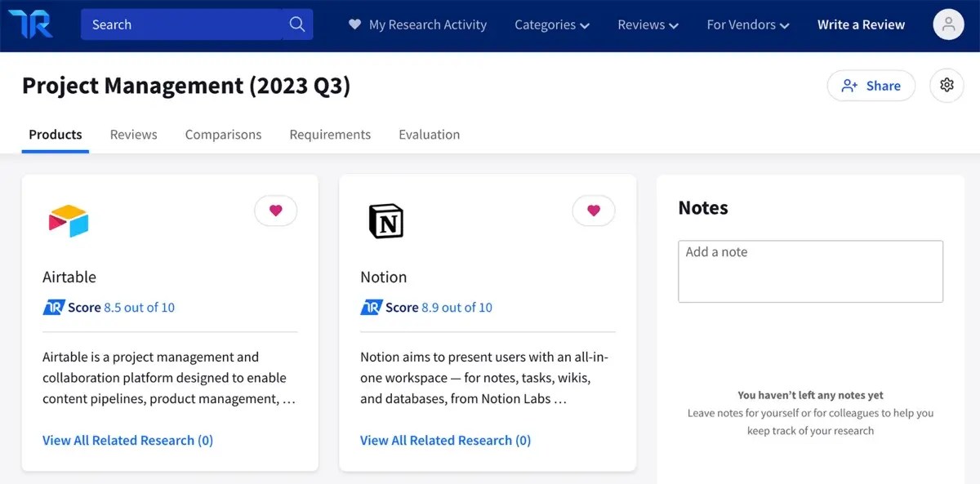The height and width of the screenshot is (484, 980).
Task: Toggle the heart on Notion card
Action: tap(594, 211)
